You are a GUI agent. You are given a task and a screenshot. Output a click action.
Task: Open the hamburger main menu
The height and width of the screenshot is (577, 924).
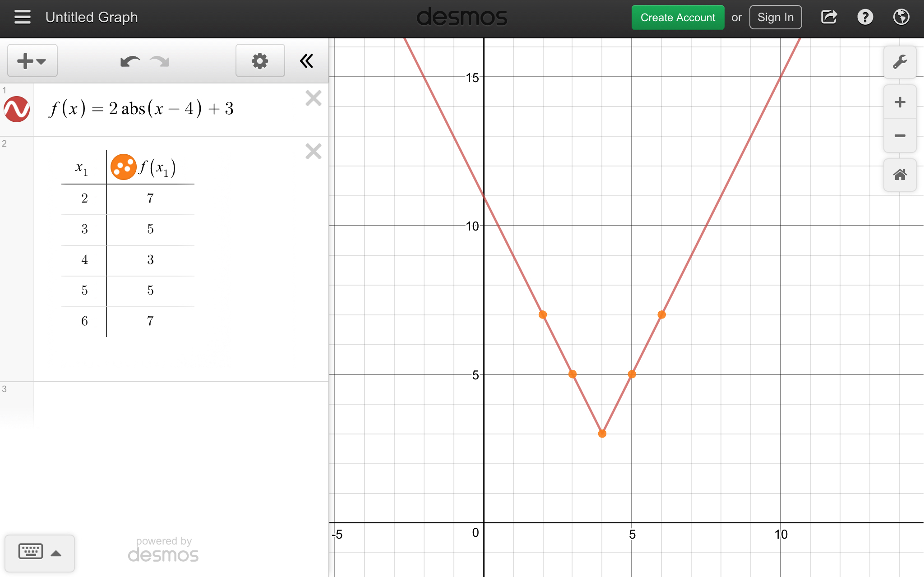[x=22, y=17]
